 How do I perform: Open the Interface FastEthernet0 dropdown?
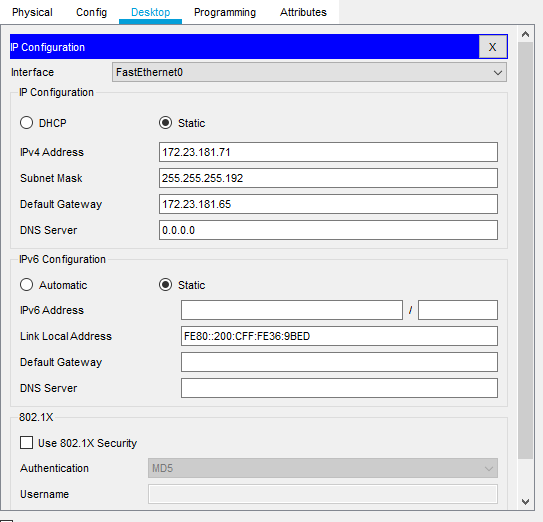[x=309, y=72]
